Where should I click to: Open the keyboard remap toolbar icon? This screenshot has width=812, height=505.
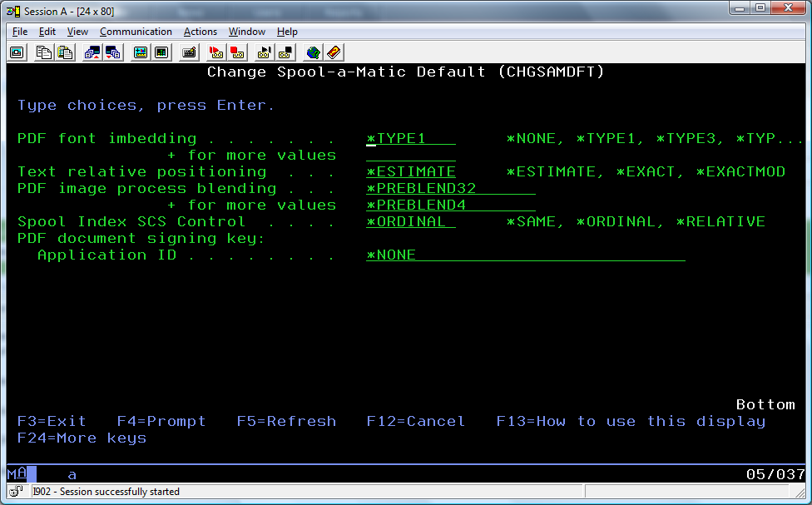[190, 52]
